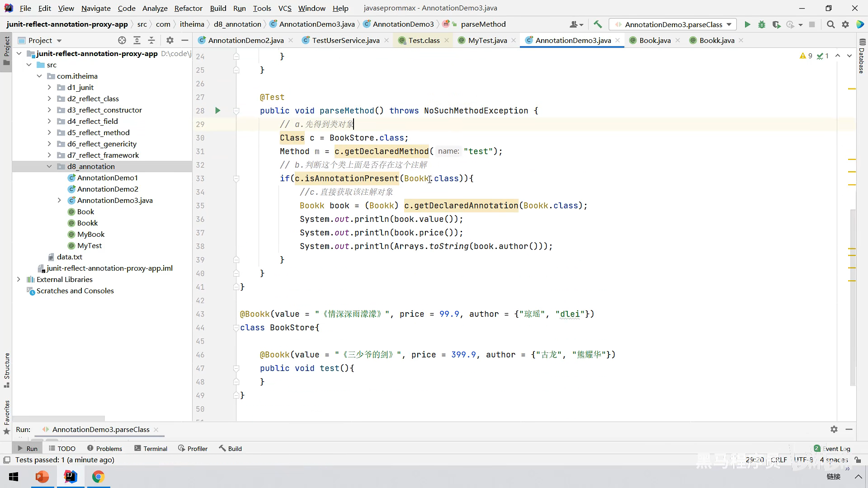This screenshot has height=488, width=868.
Task: Open Search Everywhere magnifier icon
Action: pos(830,24)
